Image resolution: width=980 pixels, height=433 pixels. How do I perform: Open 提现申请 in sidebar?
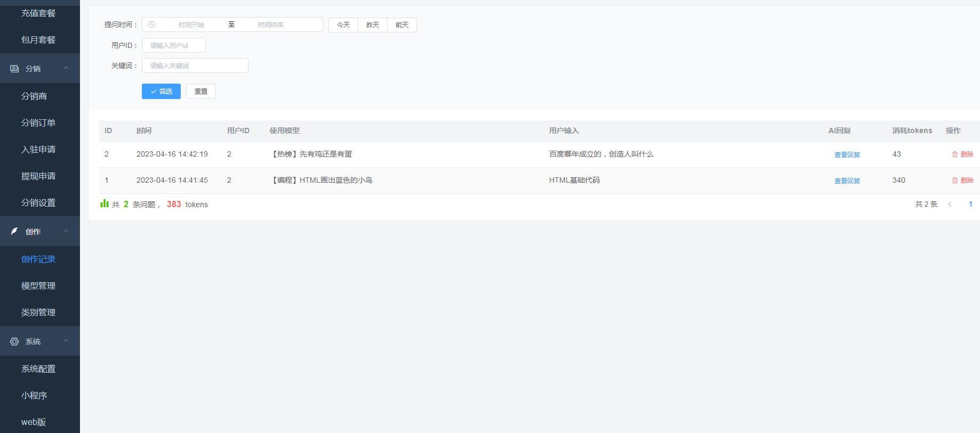38,176
